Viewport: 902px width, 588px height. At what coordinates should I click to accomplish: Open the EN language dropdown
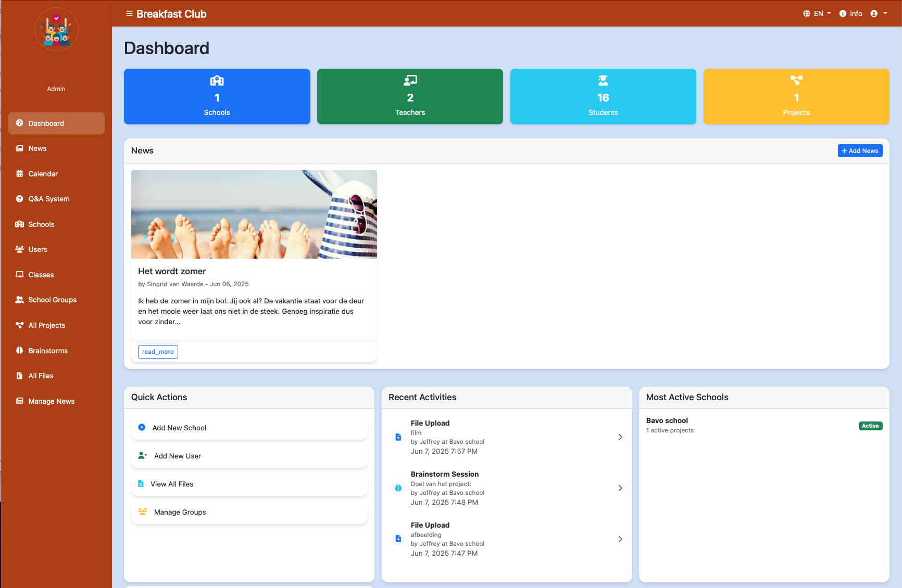(817, 14)
